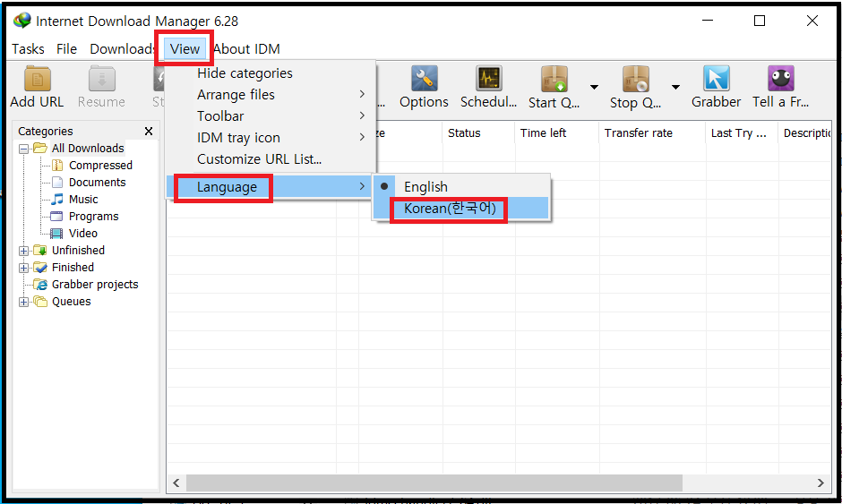Click the View menu
The image size is (842, 504).
pyautogui.click(x=185, y=49)
